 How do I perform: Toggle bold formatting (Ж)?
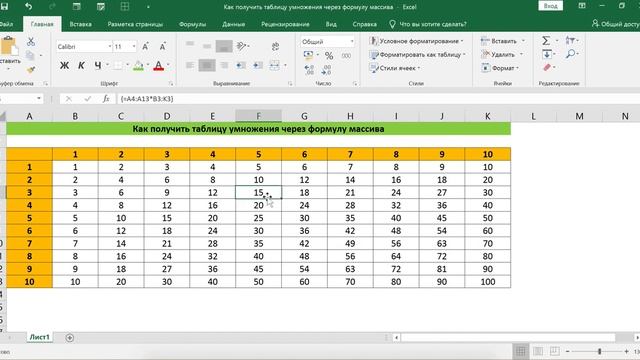[64, 65]
